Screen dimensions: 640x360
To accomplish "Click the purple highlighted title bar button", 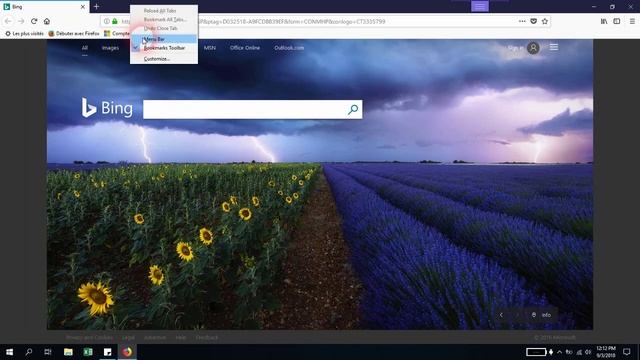I will tap(480, 6).
